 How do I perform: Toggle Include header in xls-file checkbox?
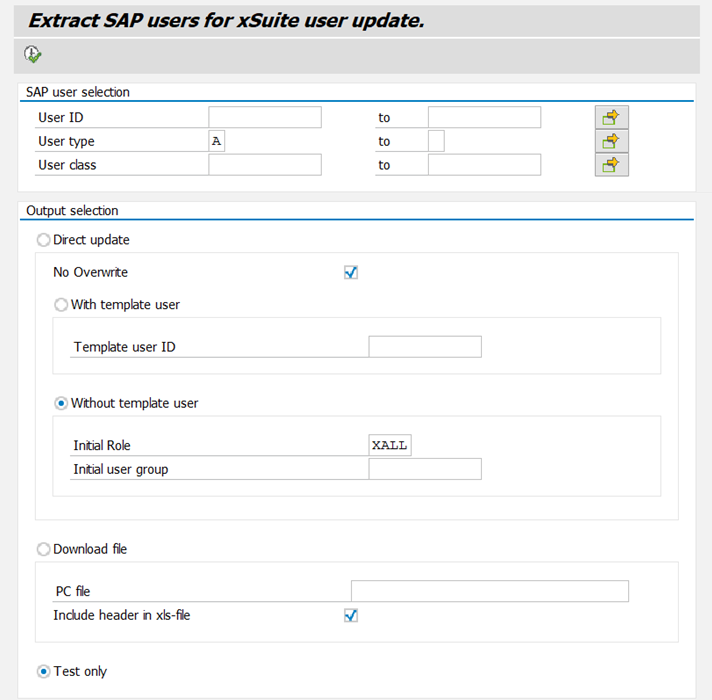pyautogui.click(x=351, y=616)
